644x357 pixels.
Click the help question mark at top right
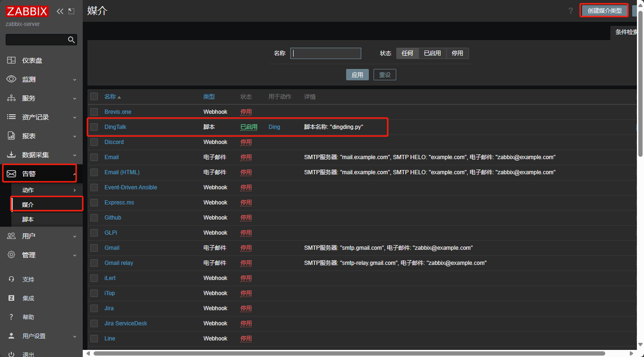(x=571, y=11)
